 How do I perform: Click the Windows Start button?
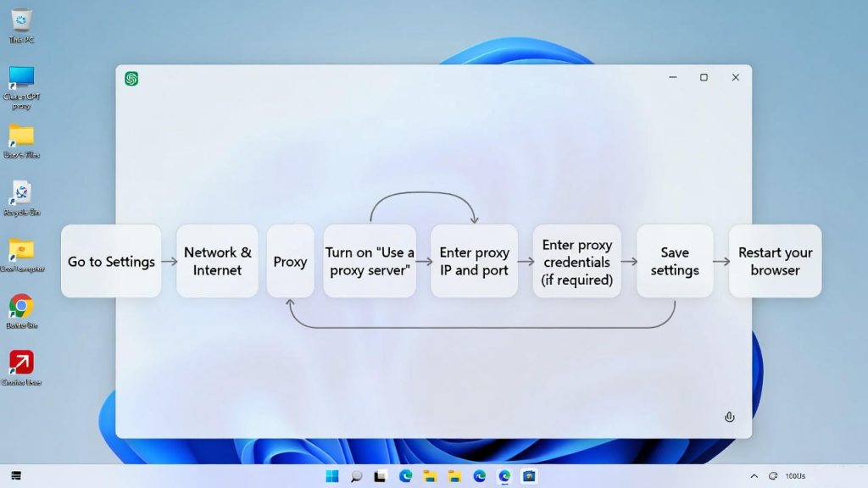[x=332, y=476]
